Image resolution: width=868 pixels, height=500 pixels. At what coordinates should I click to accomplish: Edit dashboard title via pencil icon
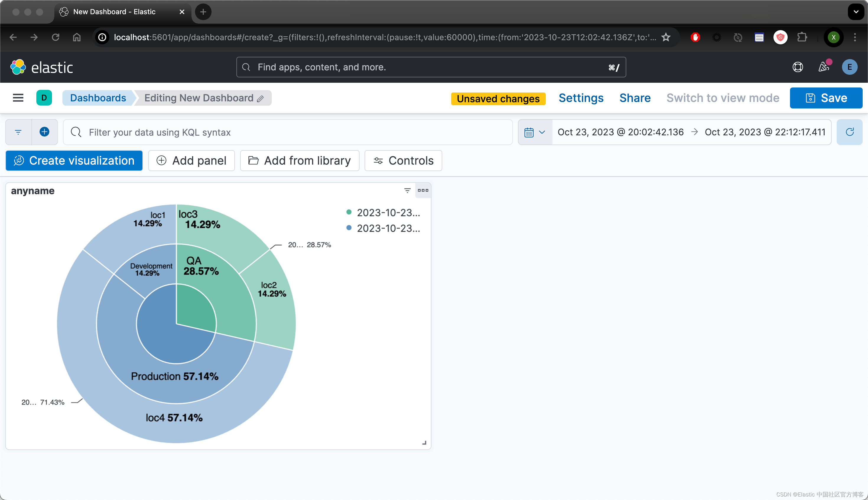point(261,99)
